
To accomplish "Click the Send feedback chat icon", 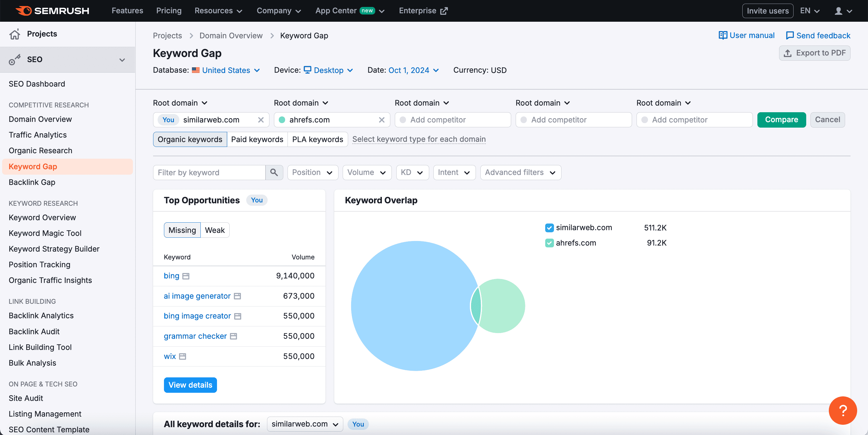I will point(790,35).
